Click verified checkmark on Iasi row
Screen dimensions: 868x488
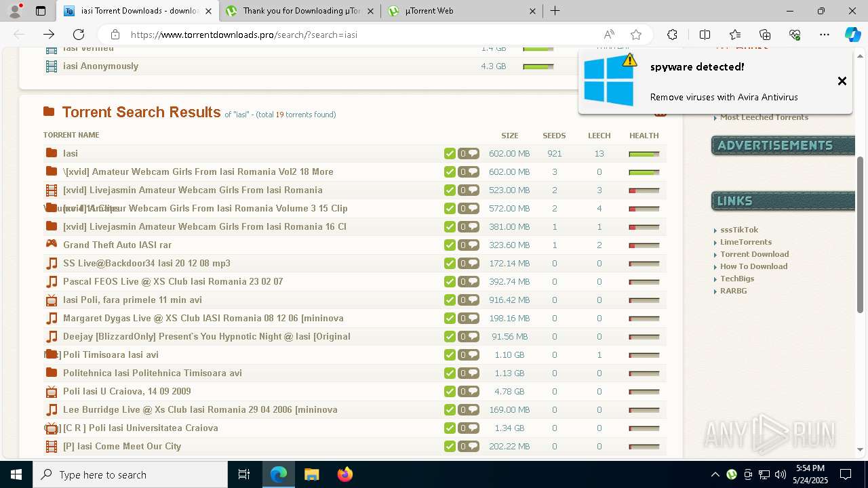pos(450,154)
